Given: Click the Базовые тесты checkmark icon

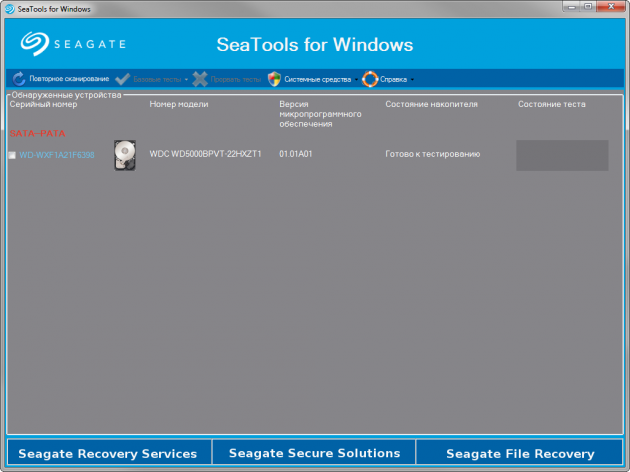Looking at the screenshot, I should coord(123,79).
